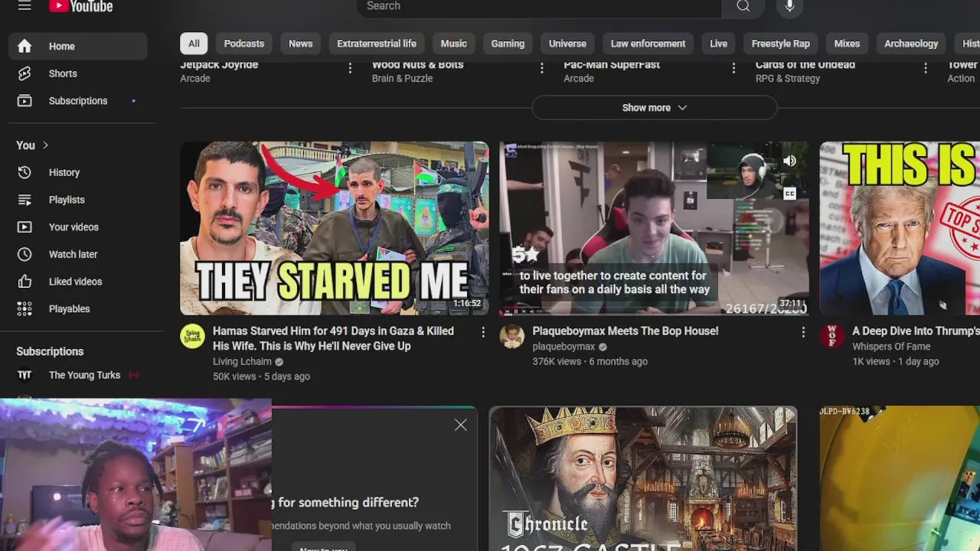Select the News filter chip
Viewport: 980px width, 551px height.
300,44
